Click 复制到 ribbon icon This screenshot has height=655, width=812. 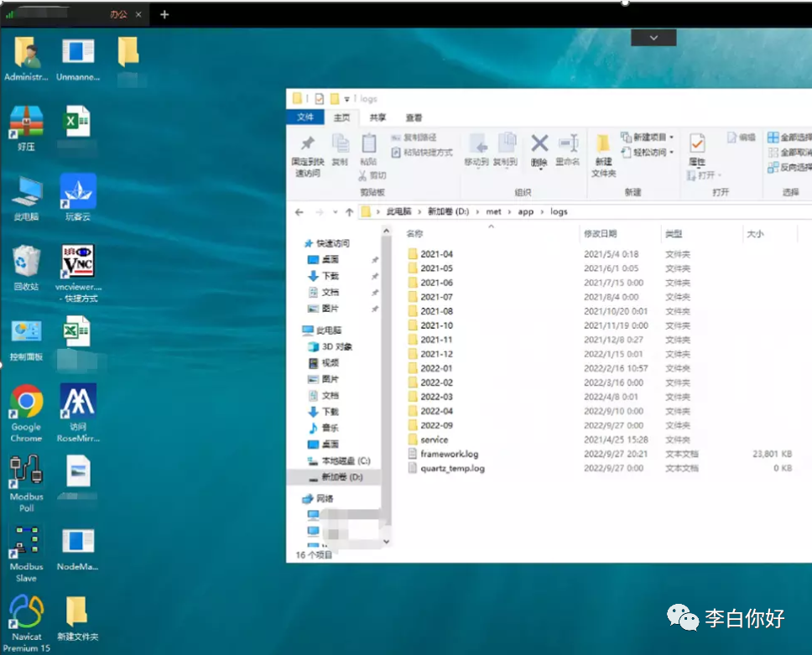coord(506,149)
